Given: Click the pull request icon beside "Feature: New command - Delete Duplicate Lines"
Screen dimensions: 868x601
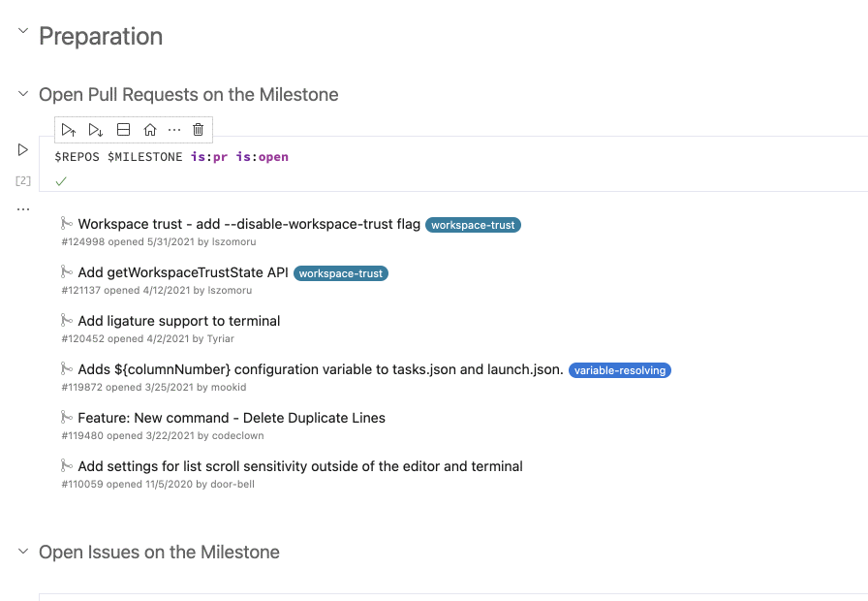Looking at the screenshot, I should point(67,418).
